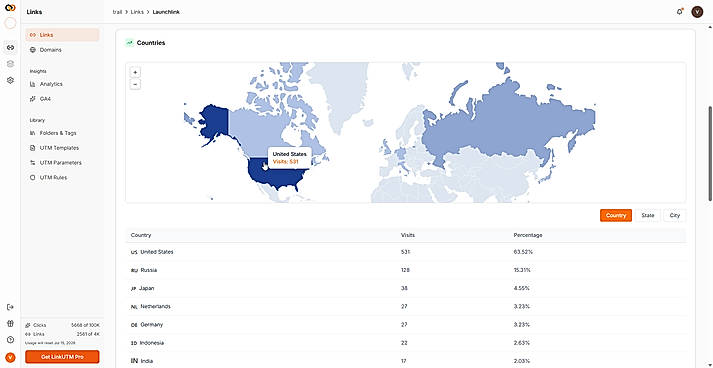Click the Links usage chain icon
Viewport: 713px width, 368px height.
coord(28,334)
